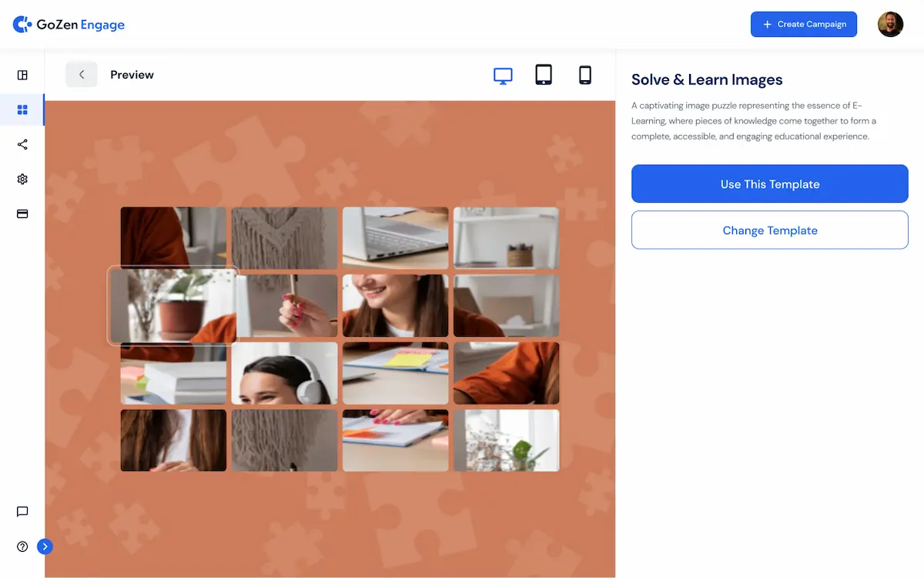The width and height of the screenshot is (924, 578).
Task: Click the Create Campaign button
Action: [x=804, y=25]
